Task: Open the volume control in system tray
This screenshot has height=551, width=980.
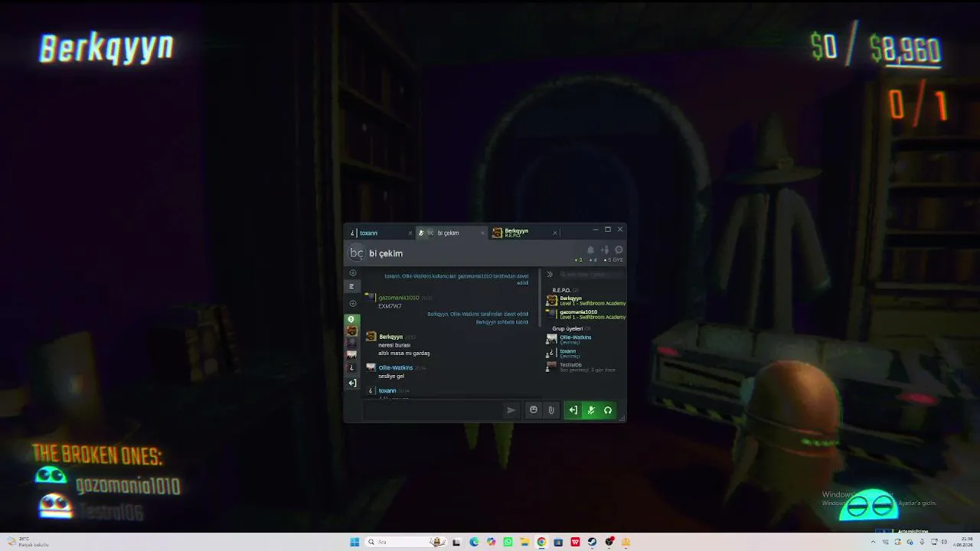Action: point(943,542)
